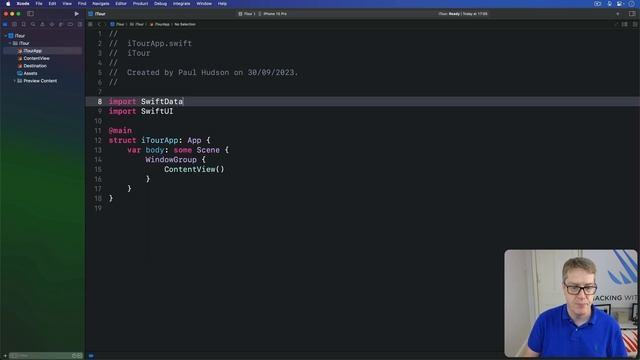
Task: Expand the Preview Content folder
Action: pyautogui.click(x=15, y=81)
